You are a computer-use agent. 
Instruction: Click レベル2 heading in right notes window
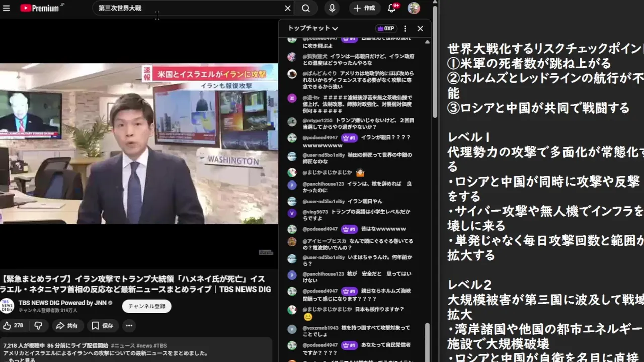pyautogui.click(x=469, y=285)
